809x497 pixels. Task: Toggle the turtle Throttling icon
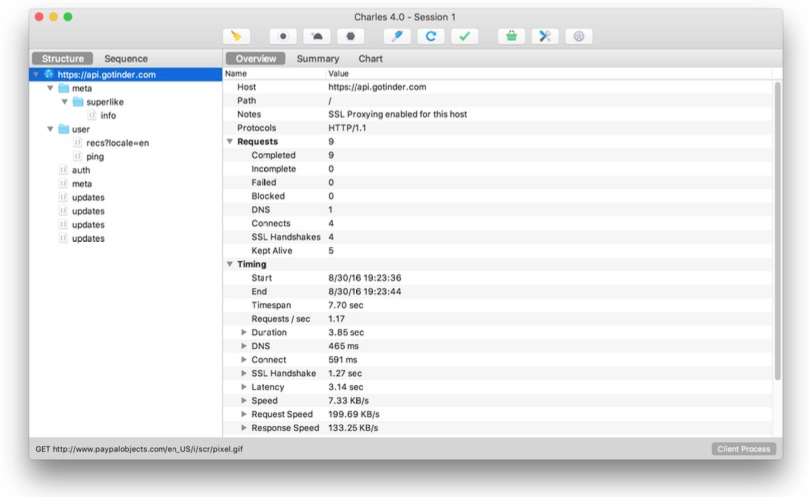point(316,36)
